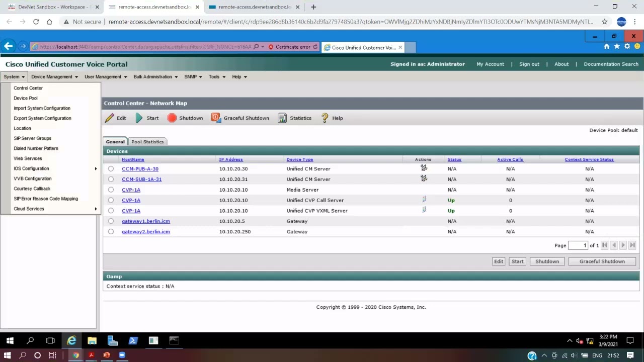Open IE favorites star icon
Viewport: 644px width, 362px height.
coord(617,46)
